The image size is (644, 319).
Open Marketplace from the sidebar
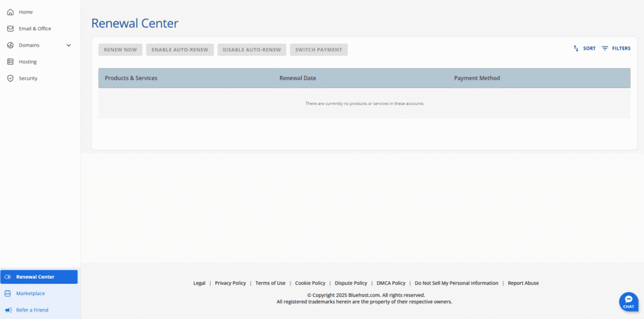click(x=30, y=293)
